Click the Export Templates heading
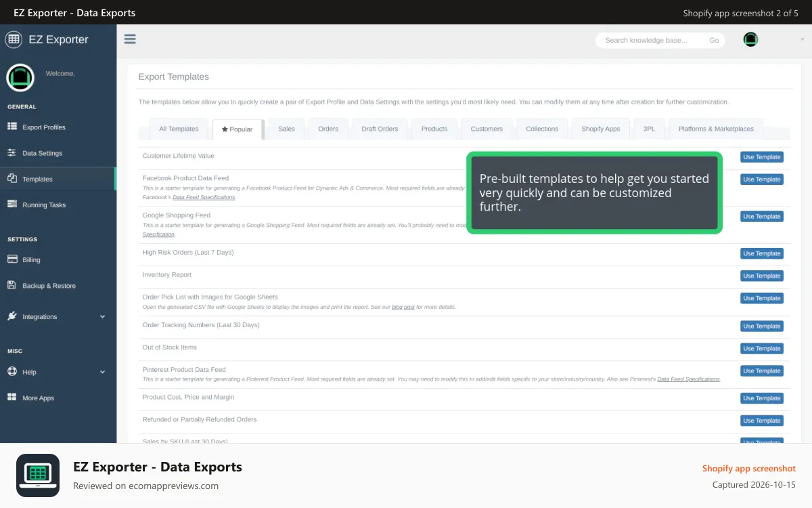 (174, 77)
